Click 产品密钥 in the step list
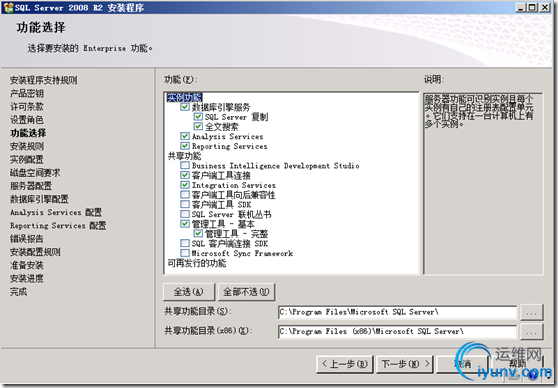This screenshot has height=388, width=558. click(x=27, y=93)
